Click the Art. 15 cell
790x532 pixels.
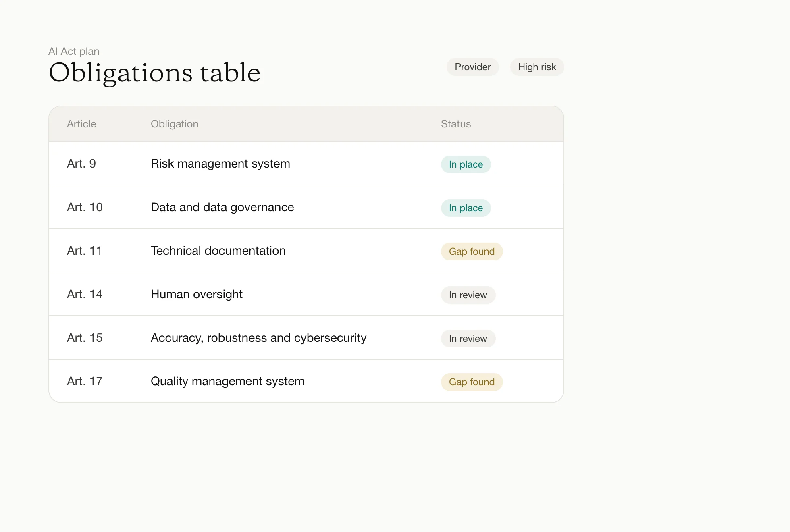[85, 338]
